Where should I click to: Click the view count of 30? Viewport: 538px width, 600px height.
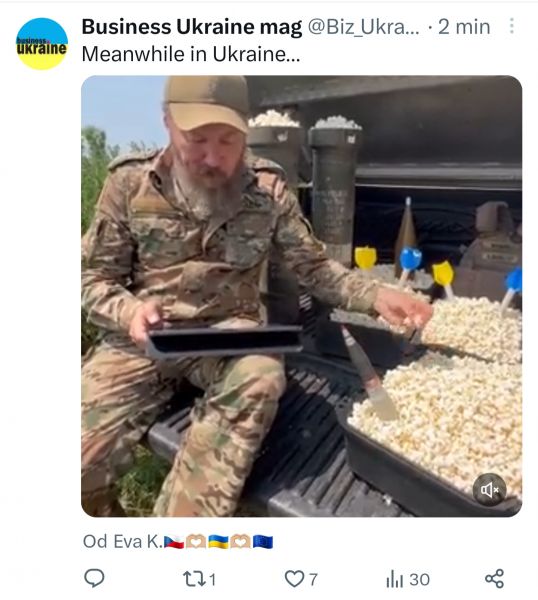[419, 579]
